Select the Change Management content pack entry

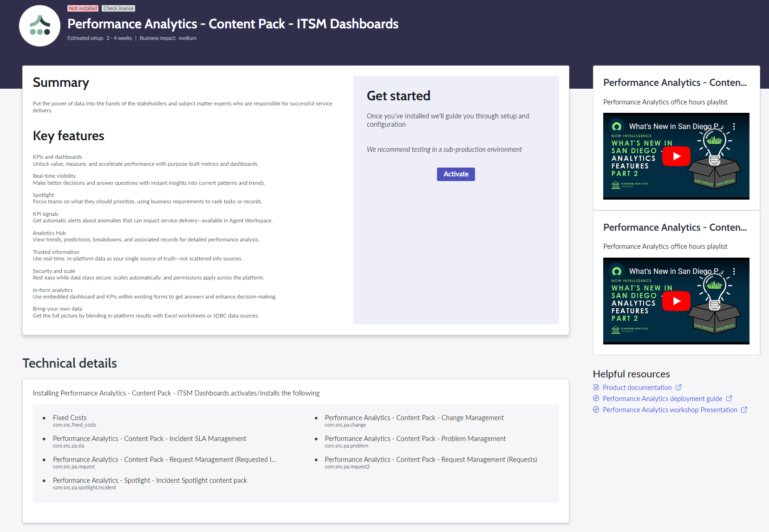[414, 418]
